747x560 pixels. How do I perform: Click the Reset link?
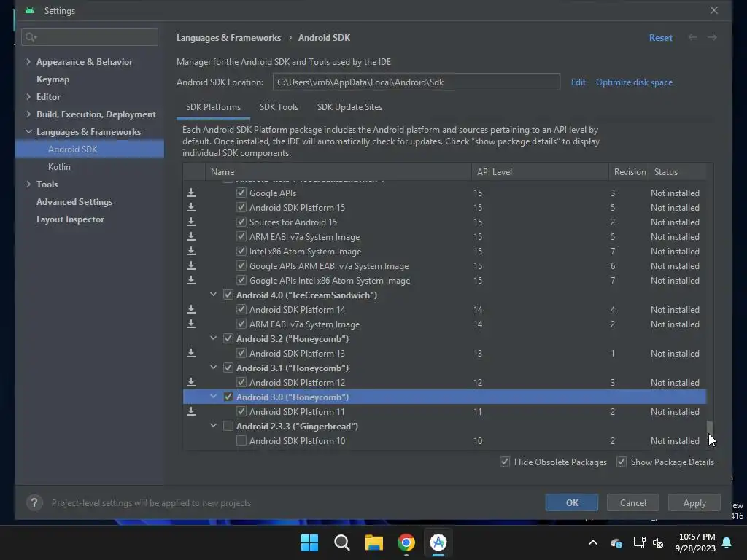pyautogui.click(x=660, y=38)
